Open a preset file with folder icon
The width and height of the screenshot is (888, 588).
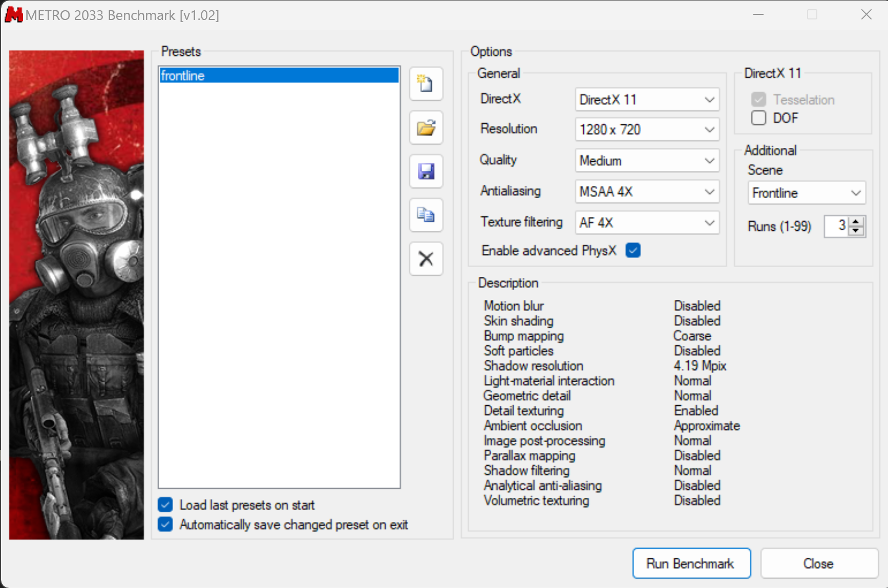tap(426, 127)
